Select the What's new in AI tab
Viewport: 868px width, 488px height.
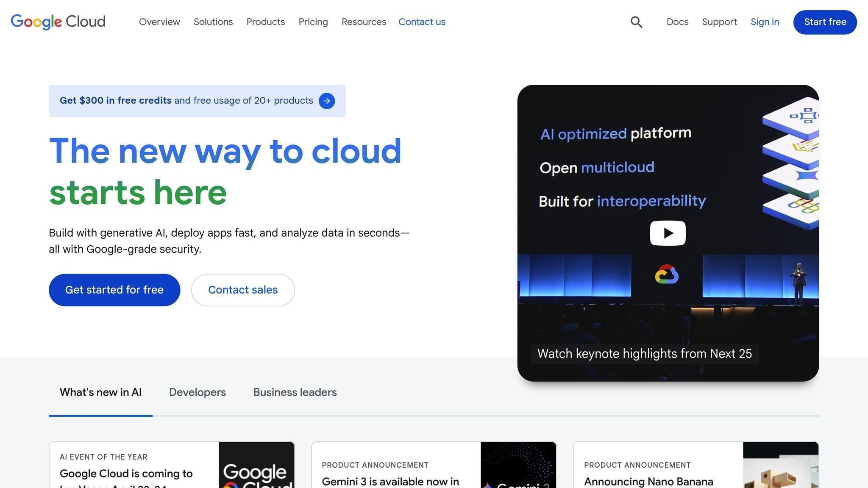pos(100,392)
